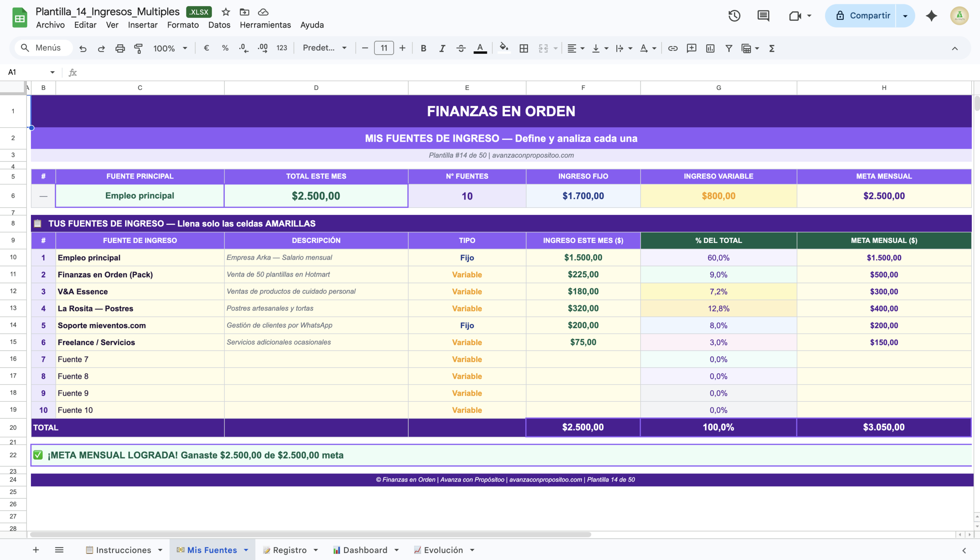Toggle bold formatting
The image size is (980, 560).
423,48
